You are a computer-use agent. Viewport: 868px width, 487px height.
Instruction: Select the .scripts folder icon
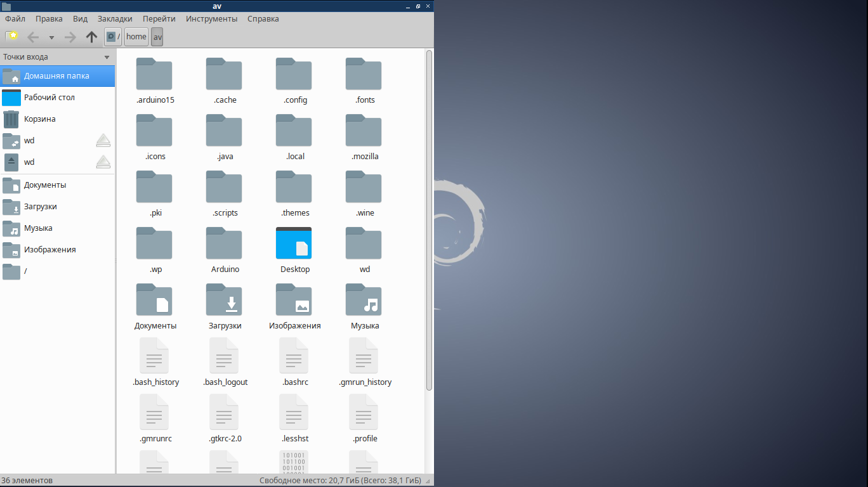pos(224,187)
